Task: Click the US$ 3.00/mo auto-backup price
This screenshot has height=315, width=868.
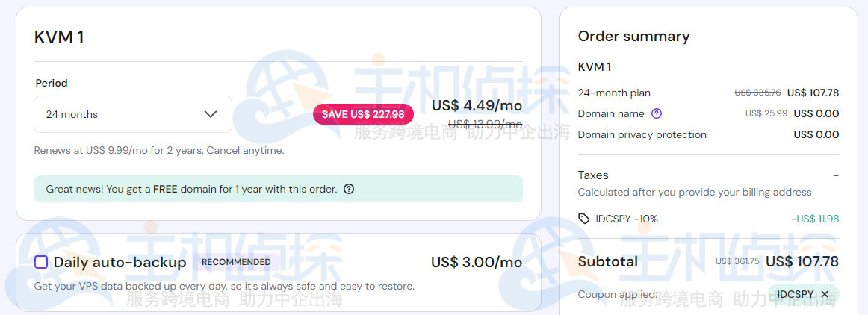Action: [476, 262]
